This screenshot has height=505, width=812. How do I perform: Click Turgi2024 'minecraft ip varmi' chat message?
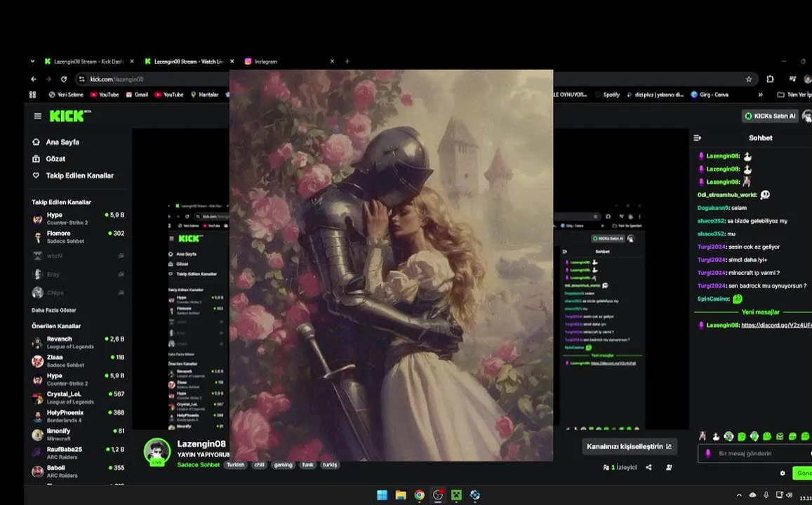(x=738, y=273)
